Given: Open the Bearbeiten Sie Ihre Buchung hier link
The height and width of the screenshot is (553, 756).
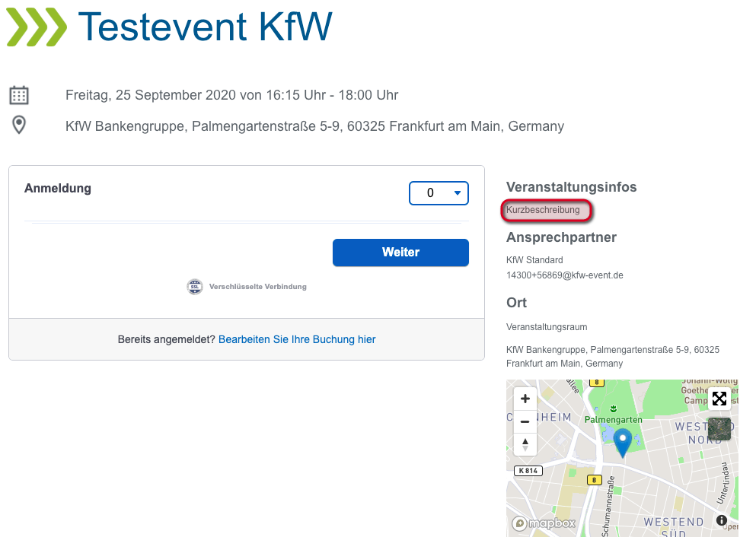Looking at the screenshot, I should 297,339.
